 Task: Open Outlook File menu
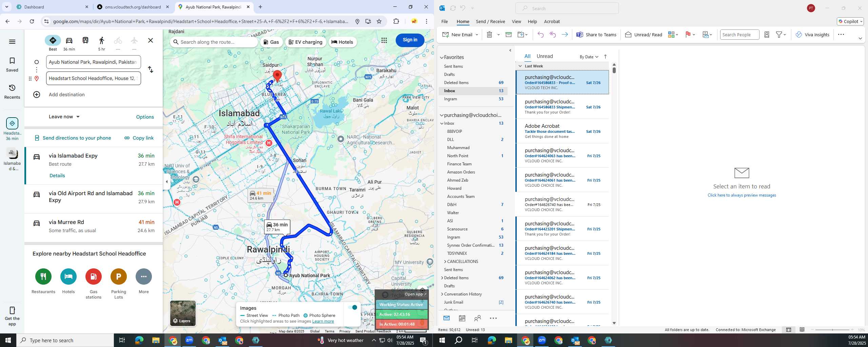coord(445,21)
